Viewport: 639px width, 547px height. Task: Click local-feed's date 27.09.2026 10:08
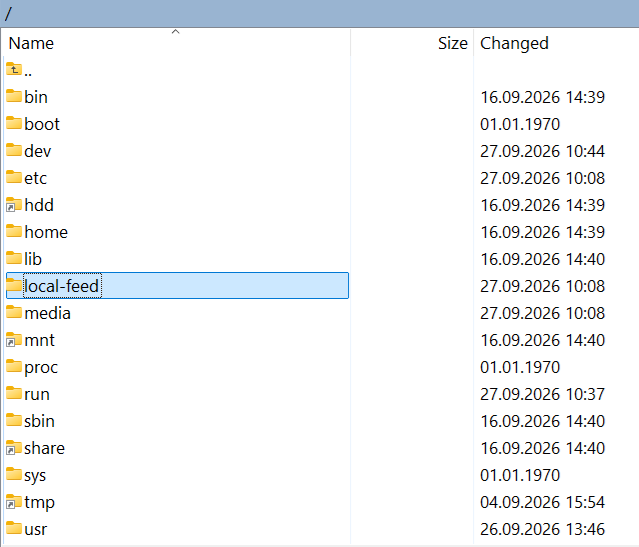(542, 286)
